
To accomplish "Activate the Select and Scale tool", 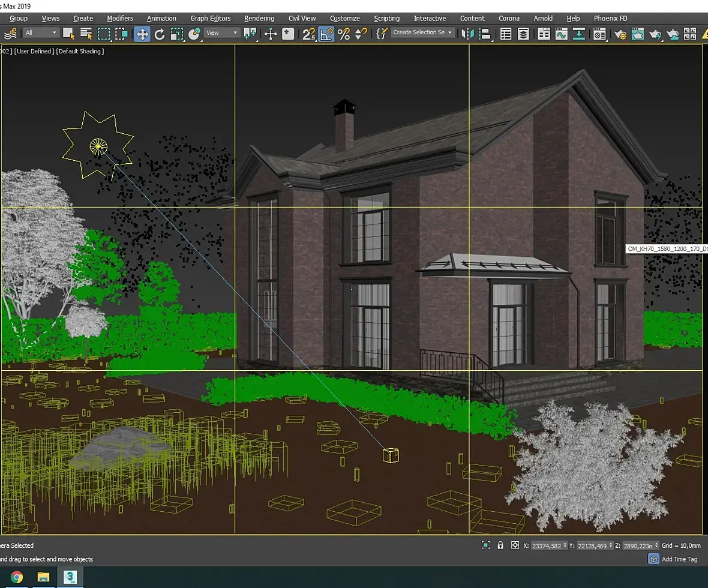I will click(x=176, y=34).
